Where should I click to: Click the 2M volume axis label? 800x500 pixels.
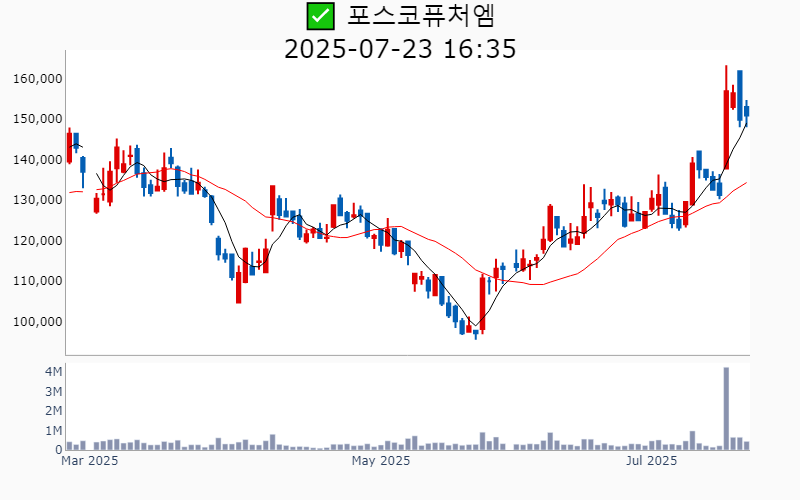click(54, 411)
